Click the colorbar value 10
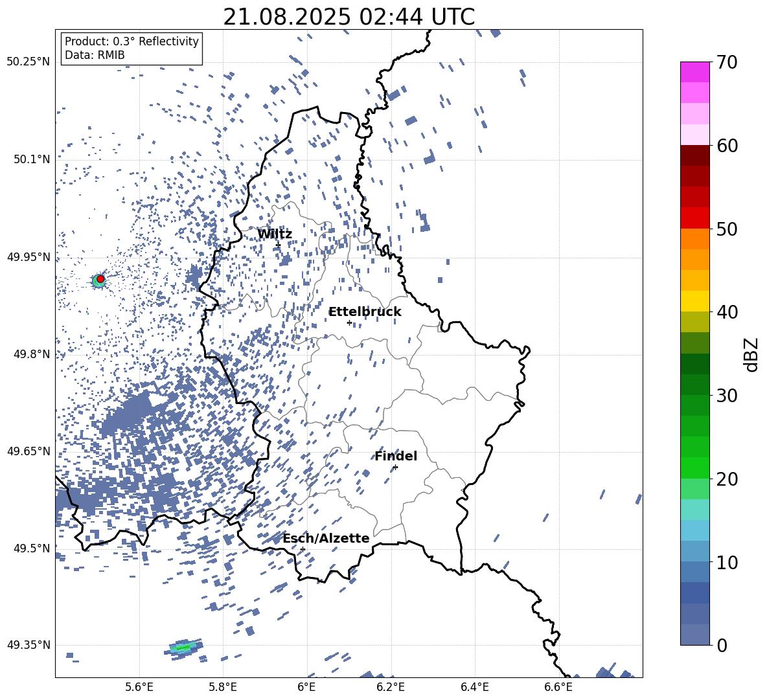This screenshot has width=767, height=700. (727, 562)
